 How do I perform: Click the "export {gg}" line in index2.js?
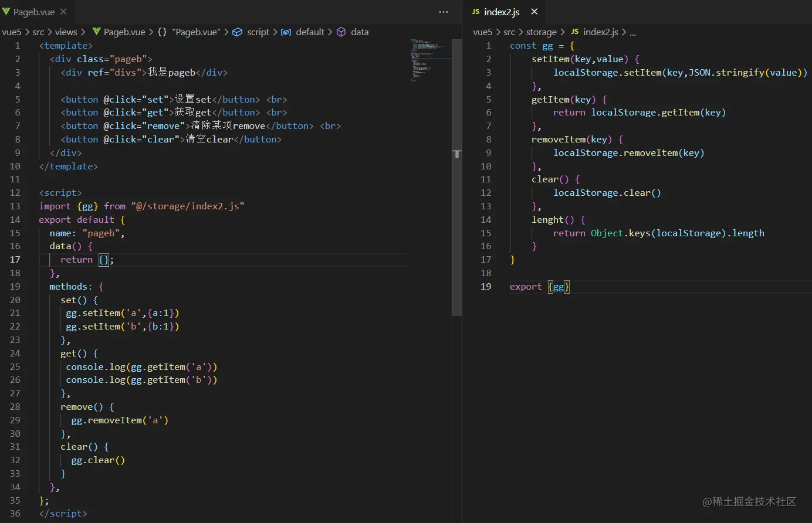click(540, 287)
